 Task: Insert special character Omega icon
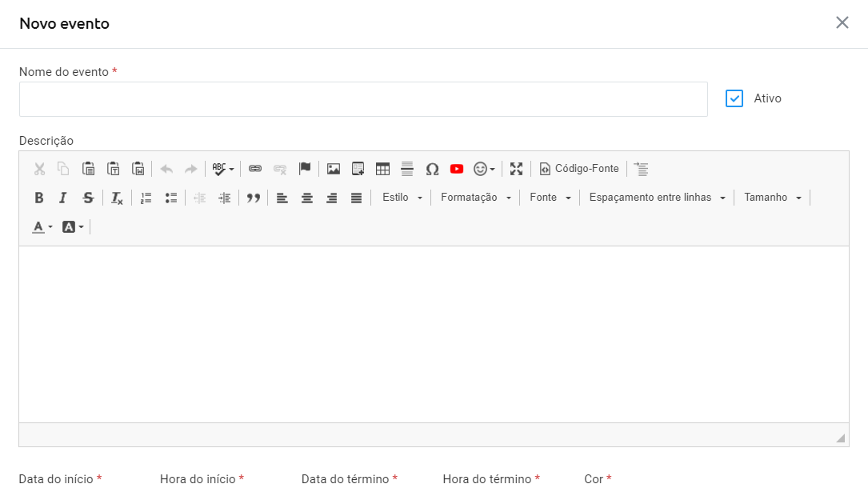[432, 169]
